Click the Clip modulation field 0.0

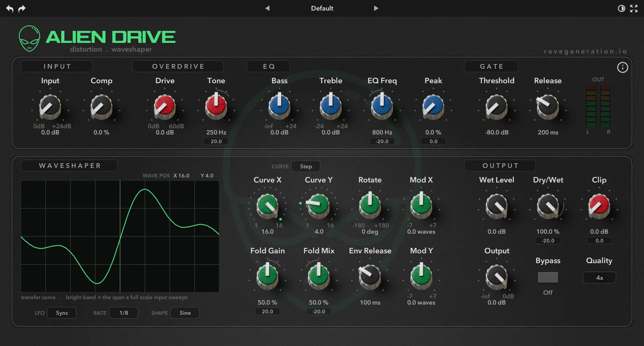[x=599, y=241]
